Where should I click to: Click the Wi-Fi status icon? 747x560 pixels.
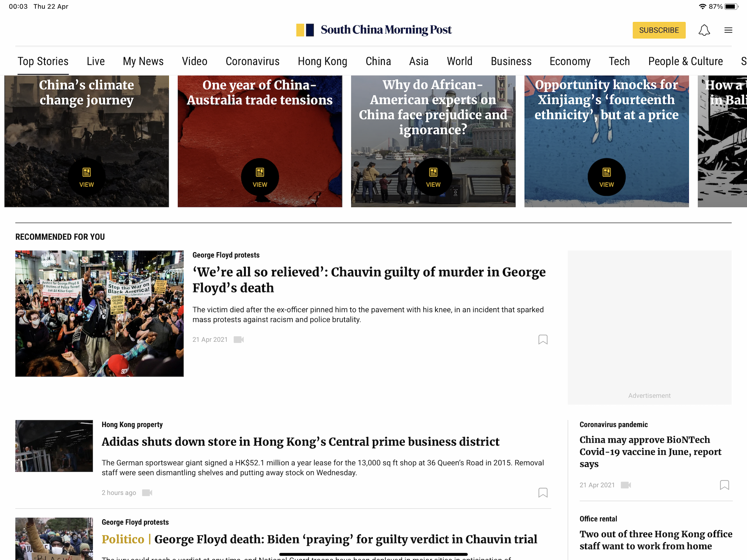[702, 6]
